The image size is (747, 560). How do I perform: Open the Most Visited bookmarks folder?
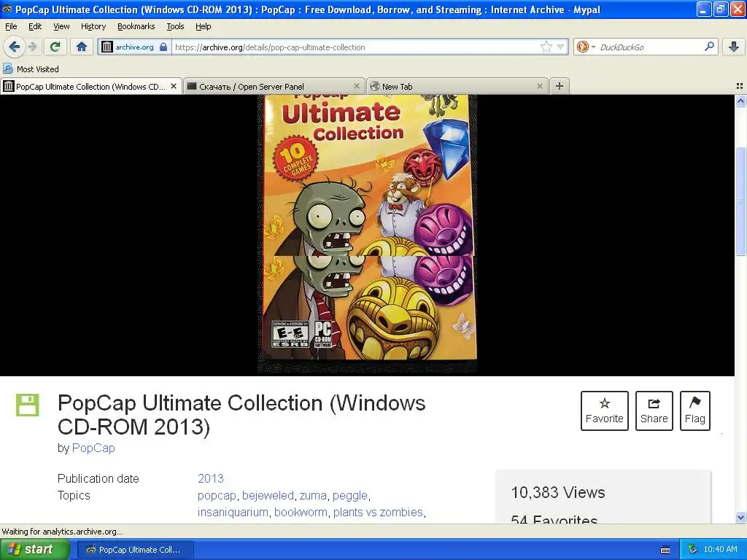coord(31,69)
